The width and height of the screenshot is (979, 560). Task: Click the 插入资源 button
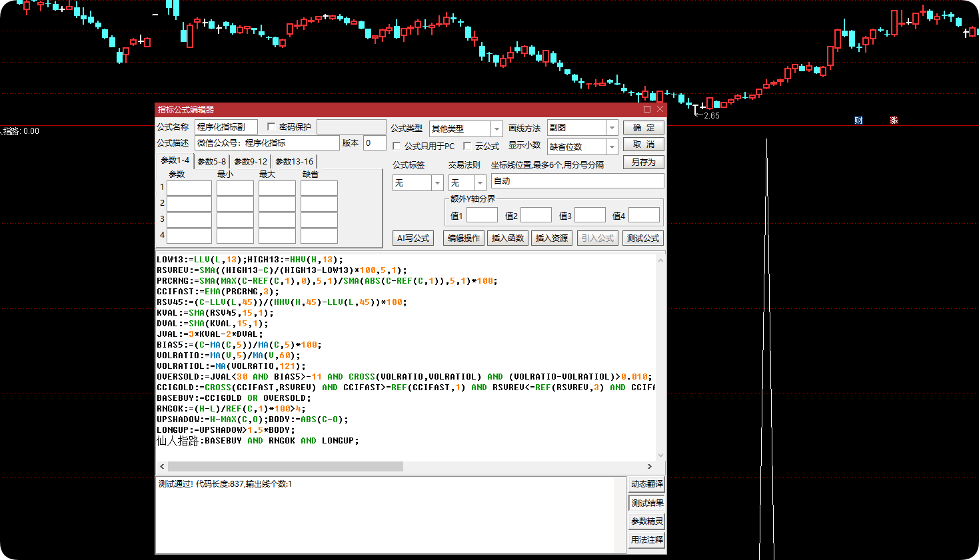click(x=552, y=238)
